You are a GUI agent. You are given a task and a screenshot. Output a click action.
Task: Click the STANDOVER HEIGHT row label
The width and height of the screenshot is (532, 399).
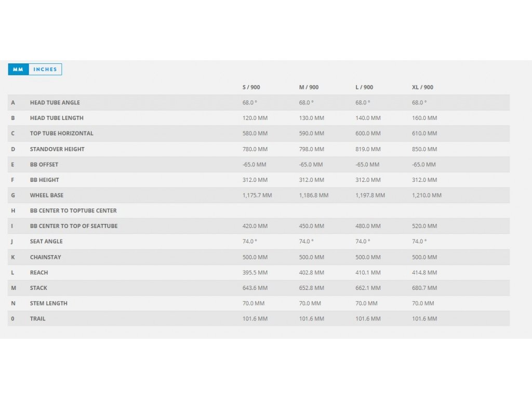coord(57,149)
